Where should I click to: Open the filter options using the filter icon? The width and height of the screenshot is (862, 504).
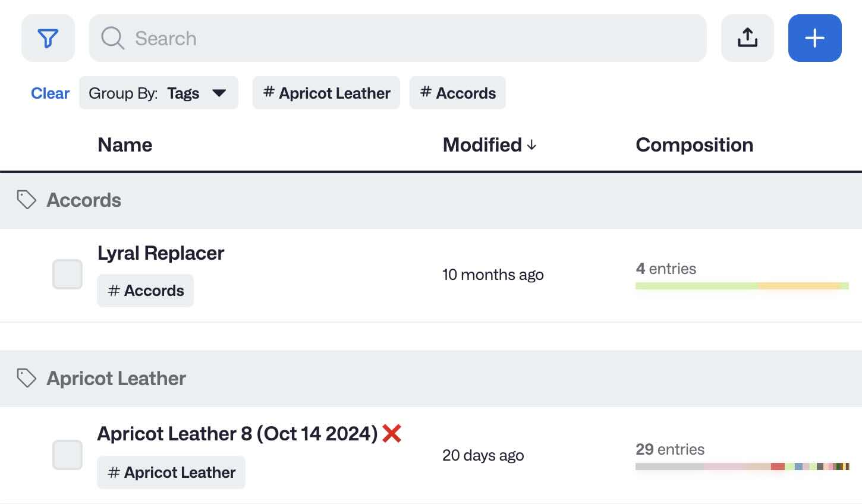point(48,37)
